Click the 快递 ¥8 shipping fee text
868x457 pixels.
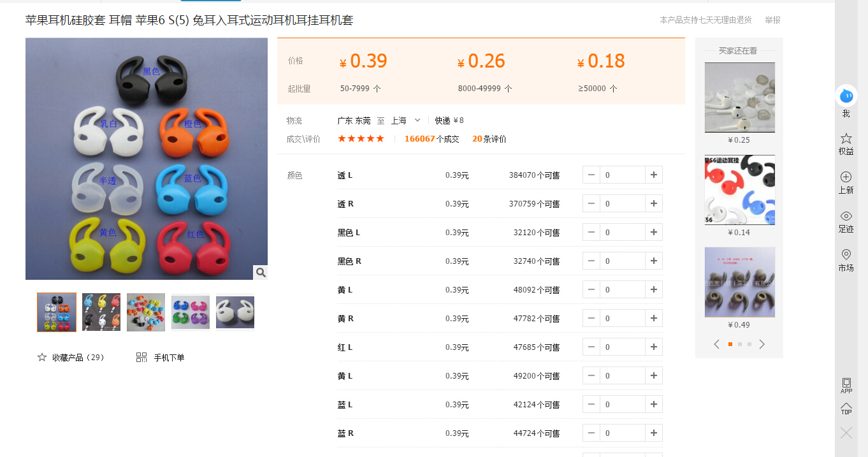point(449,120)
